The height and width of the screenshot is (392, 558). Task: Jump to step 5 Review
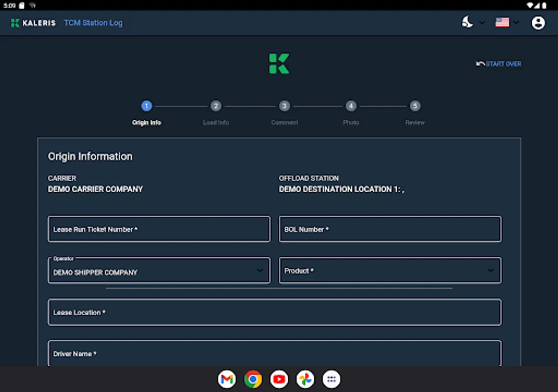tap(415, 106)
